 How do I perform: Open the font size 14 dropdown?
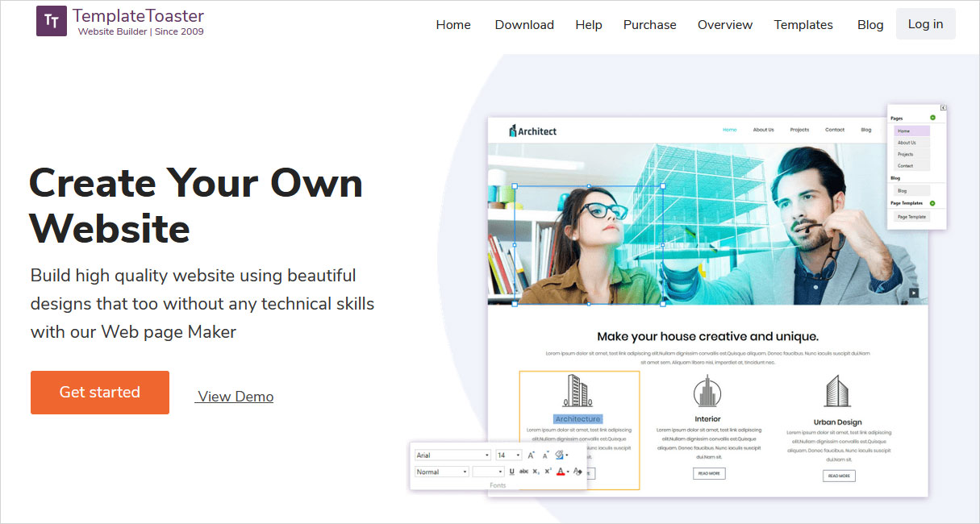click(508, 455)
